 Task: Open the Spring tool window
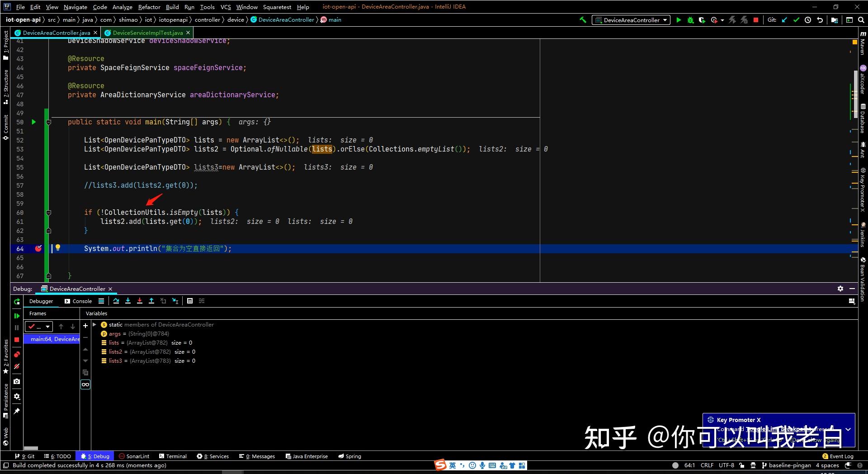click(350, 456)
